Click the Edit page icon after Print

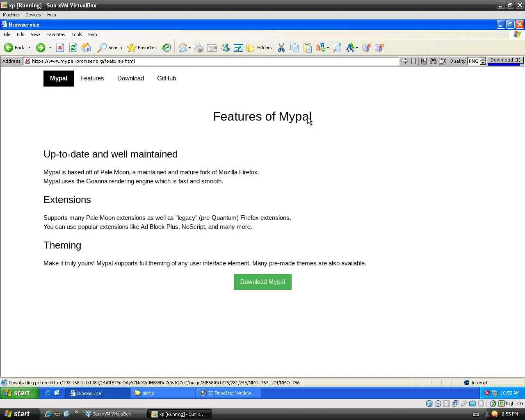pyautogui.click(x=212, y=48)
